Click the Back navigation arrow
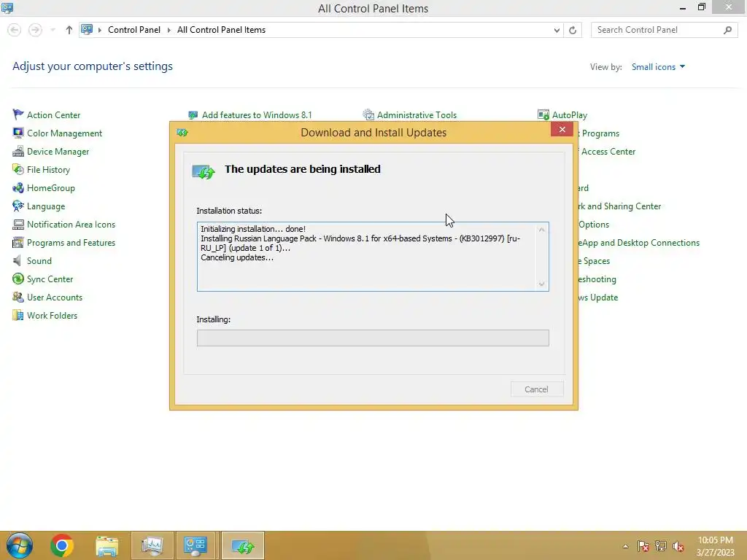This screenshot has width=747, height=560. click(x=15, y=30)
